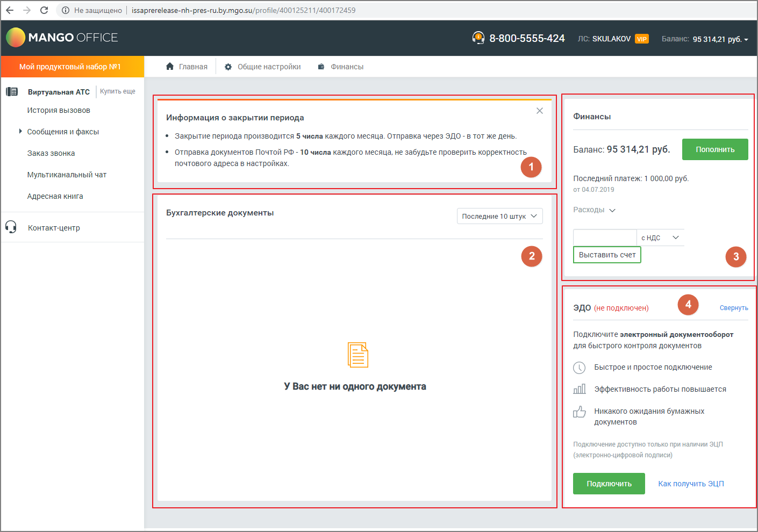Reload the page with refresh icon

point(44,10)
